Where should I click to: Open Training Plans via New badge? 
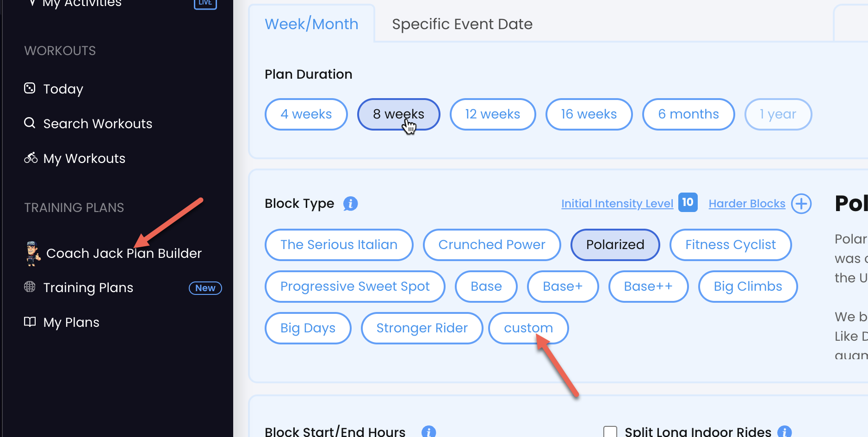pos(205,288)
